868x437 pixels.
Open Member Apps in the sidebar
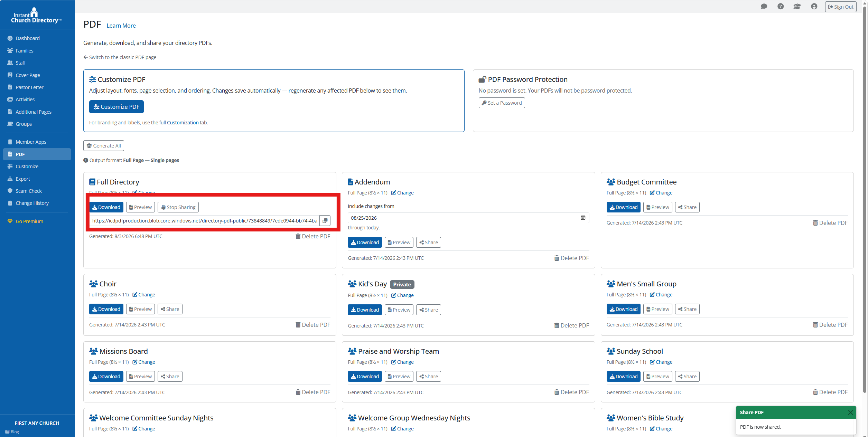pos(37,142)
